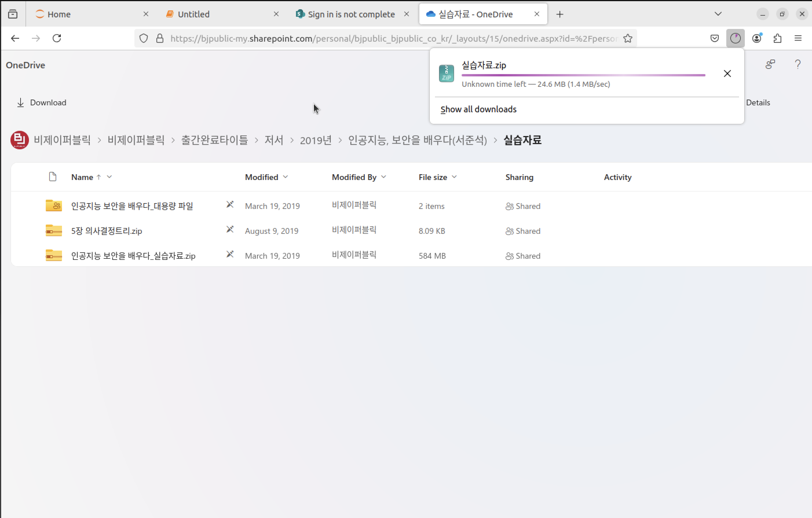The width and height of the screenshot is (812, 518).
Task: Click Show all downloads link
Action: click(x=478, y=109)
